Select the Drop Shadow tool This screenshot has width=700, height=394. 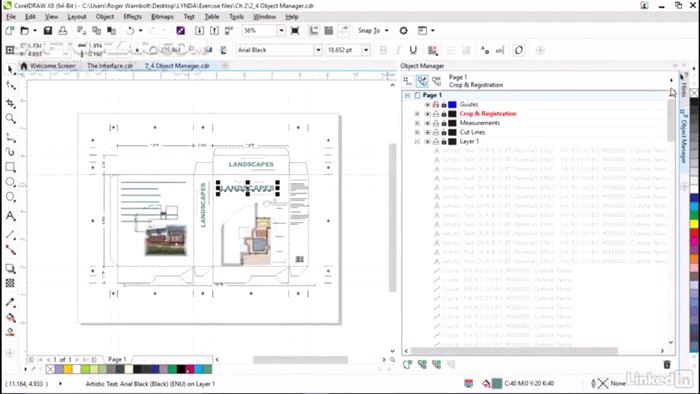(x=10, y=269)
